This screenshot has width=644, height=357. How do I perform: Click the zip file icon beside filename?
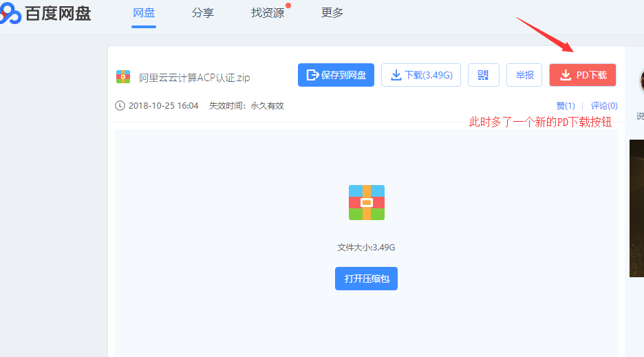click(123, 77)
